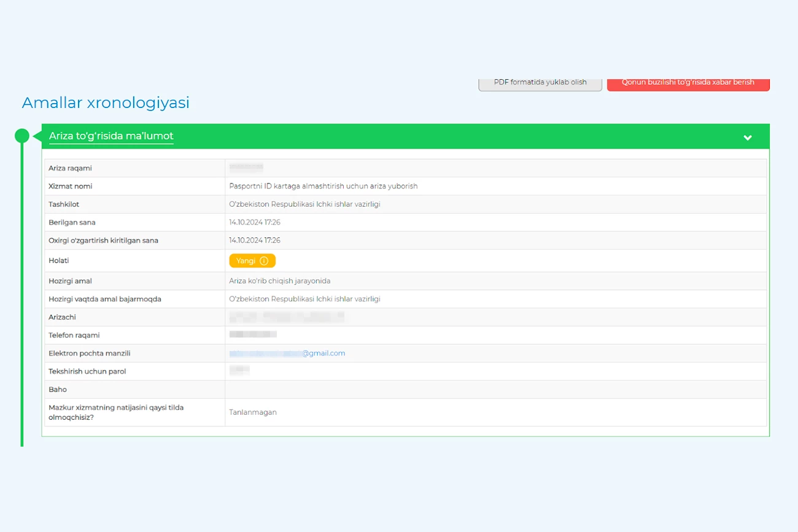Viewport: 798px width, 532px height.
Task: Click the Tanlanmagan value text
Action: coord(253,412)
